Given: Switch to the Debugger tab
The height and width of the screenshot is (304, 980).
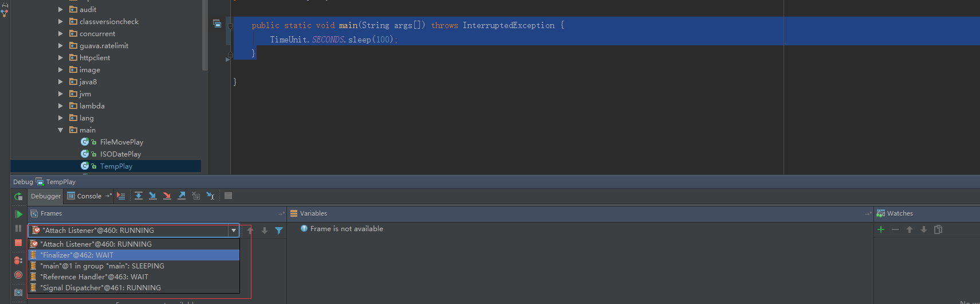Looking at the screenshot, I should [x=46, y=196].
